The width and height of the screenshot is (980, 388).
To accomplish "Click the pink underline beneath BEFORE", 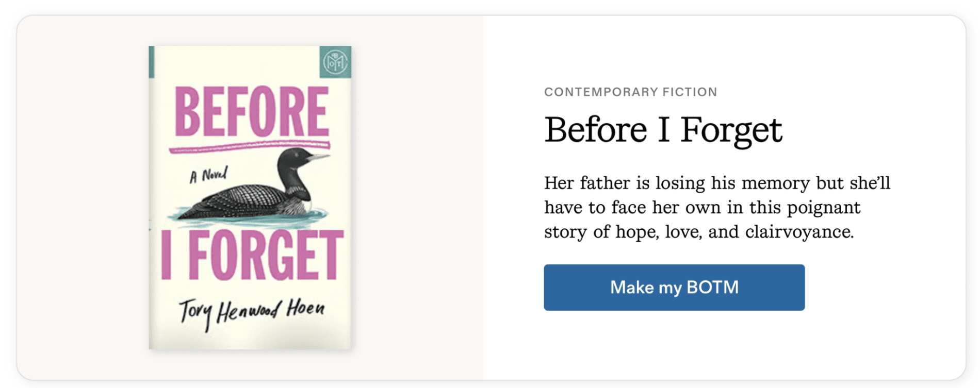I will 250,147.
